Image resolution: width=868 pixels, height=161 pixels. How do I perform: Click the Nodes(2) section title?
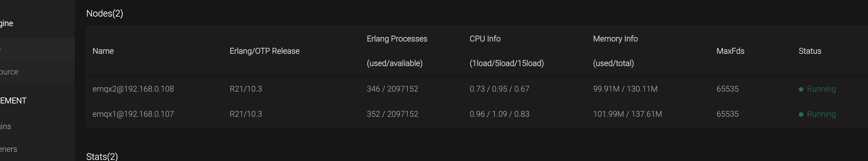(105, 13)
